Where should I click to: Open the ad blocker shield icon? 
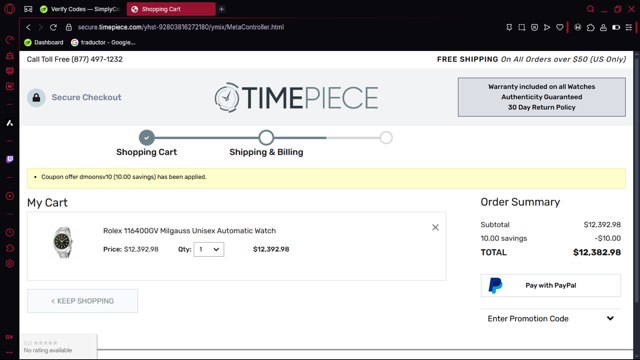click(x=534, y=27)
